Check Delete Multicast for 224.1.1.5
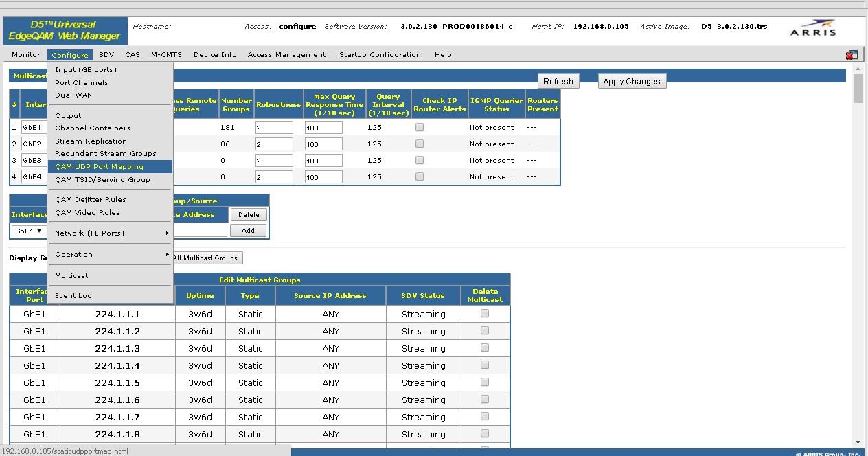Screen dimensions: 868x456 485,382
